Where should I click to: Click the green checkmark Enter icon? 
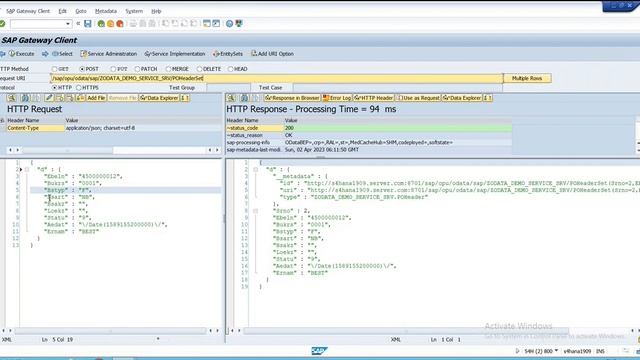click(2, 24)
